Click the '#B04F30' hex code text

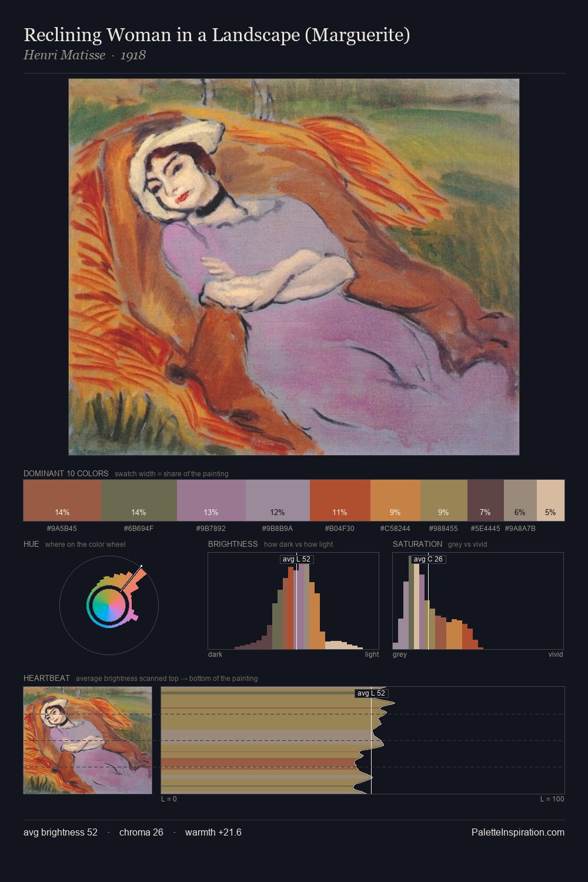click(340, 528)
